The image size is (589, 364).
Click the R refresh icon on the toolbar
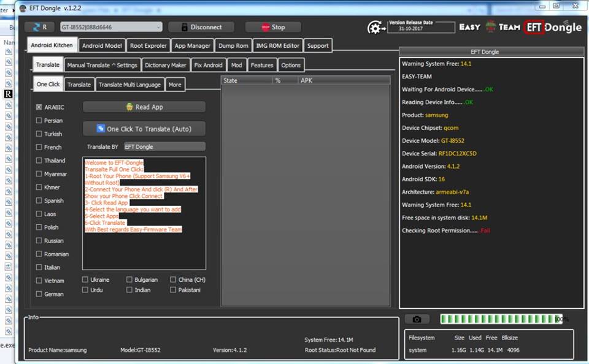pyautogui.click(x=38, y=27)
